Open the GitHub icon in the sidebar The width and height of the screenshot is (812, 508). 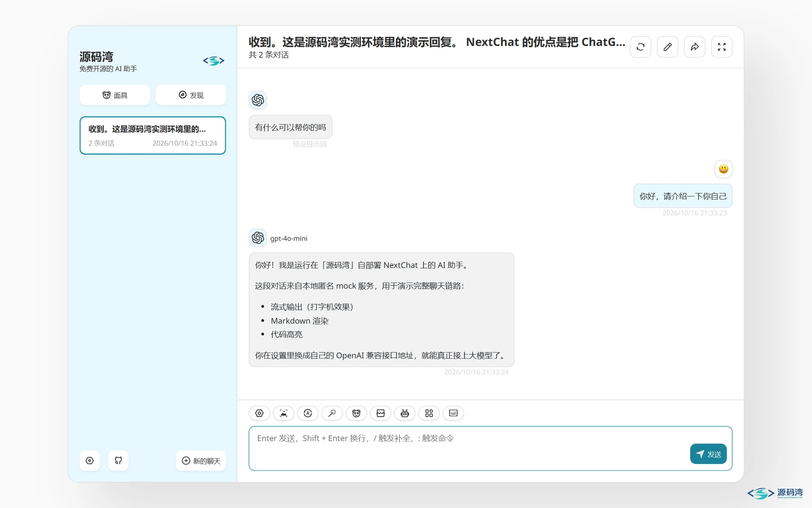(x=118, y=461)
